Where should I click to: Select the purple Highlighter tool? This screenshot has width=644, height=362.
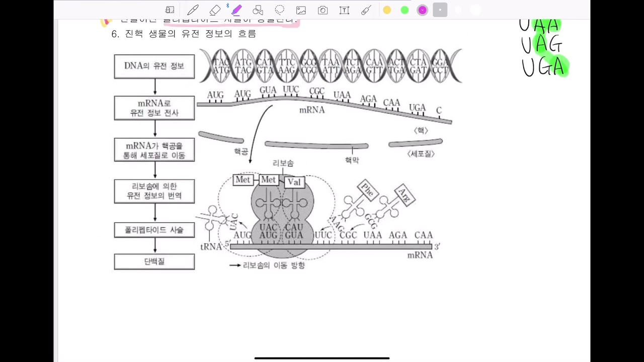pos(236,10)
